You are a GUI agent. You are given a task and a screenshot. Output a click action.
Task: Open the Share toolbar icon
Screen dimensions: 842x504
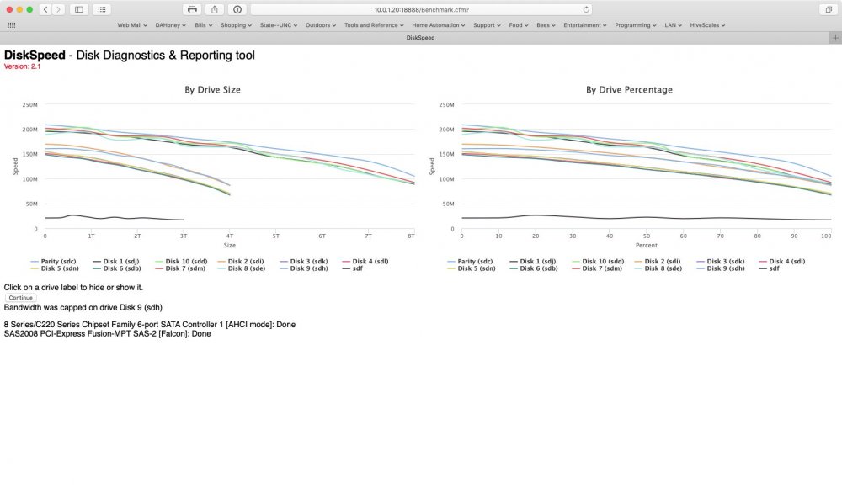pos(214,9)
